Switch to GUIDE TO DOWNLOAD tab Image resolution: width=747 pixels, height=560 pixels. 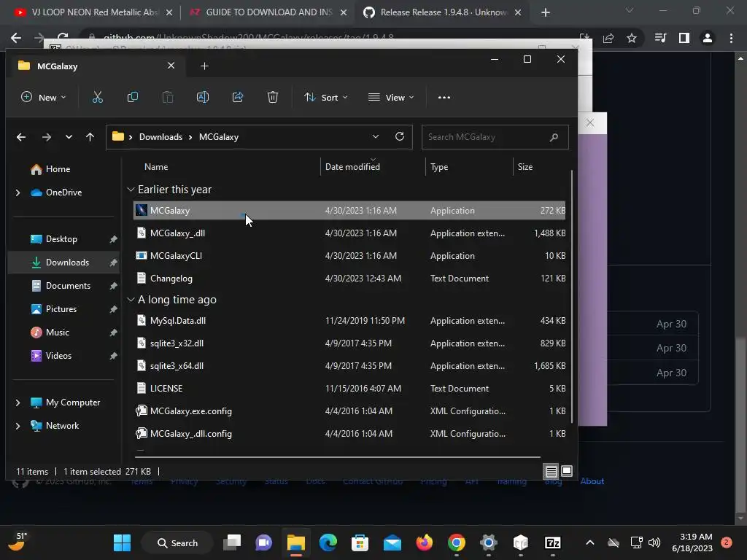point(267,12)
